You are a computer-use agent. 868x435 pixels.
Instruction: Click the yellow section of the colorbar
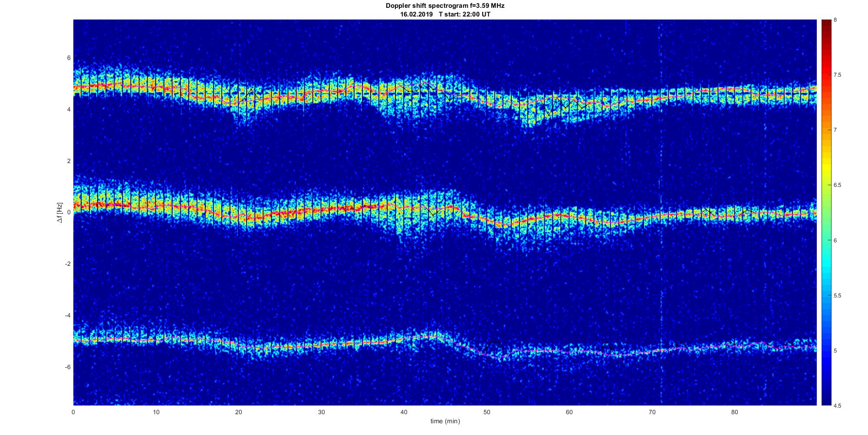[826, 167]
